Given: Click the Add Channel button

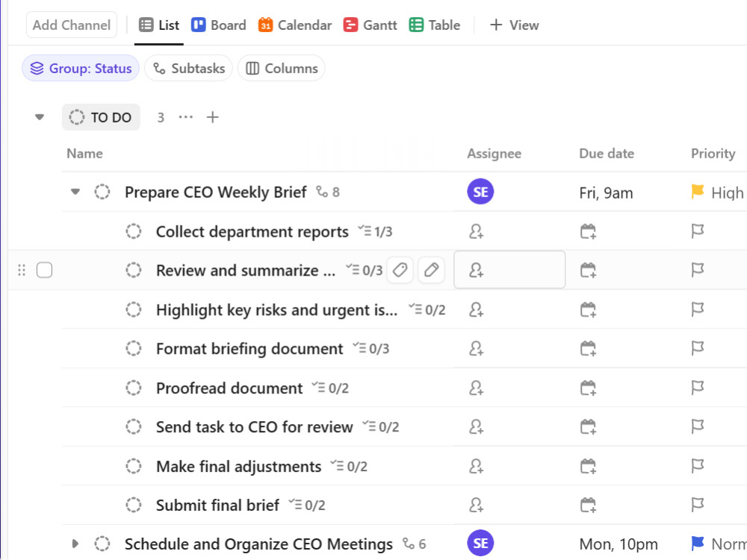Looking at the screenshot, I should click(72, 25).
